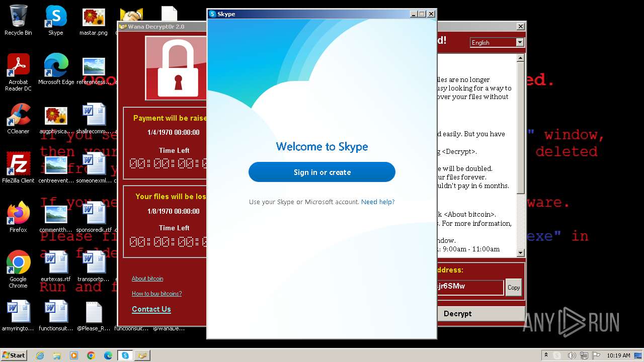The height and width of the screenshot is (362, 644).
Task: Click Edge icon in the taskbar
Action: click(x=108, y=355)
